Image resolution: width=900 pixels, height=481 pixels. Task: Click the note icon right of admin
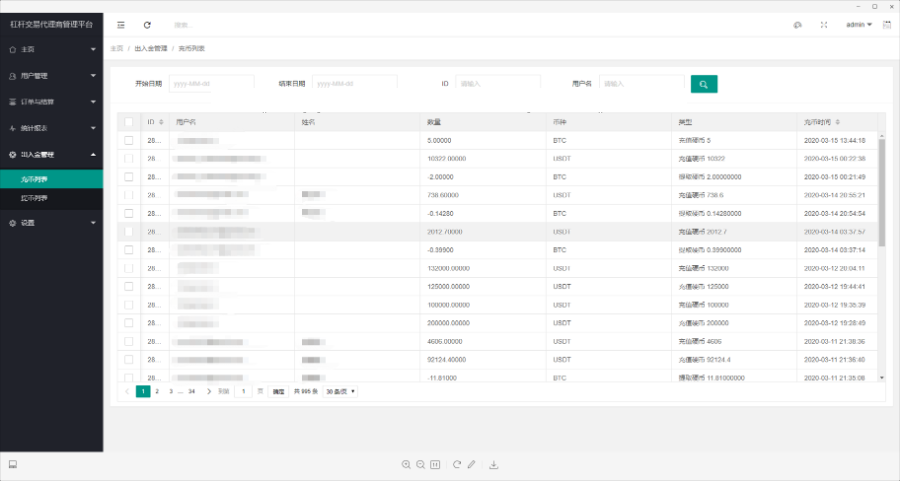(x=886, y=24)
